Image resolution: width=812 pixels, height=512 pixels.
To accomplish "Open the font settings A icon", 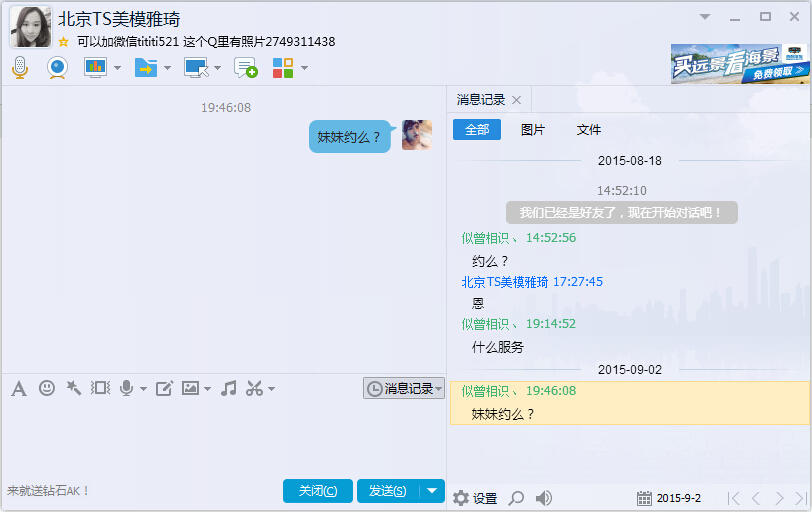I will click(x=19, y=388).
